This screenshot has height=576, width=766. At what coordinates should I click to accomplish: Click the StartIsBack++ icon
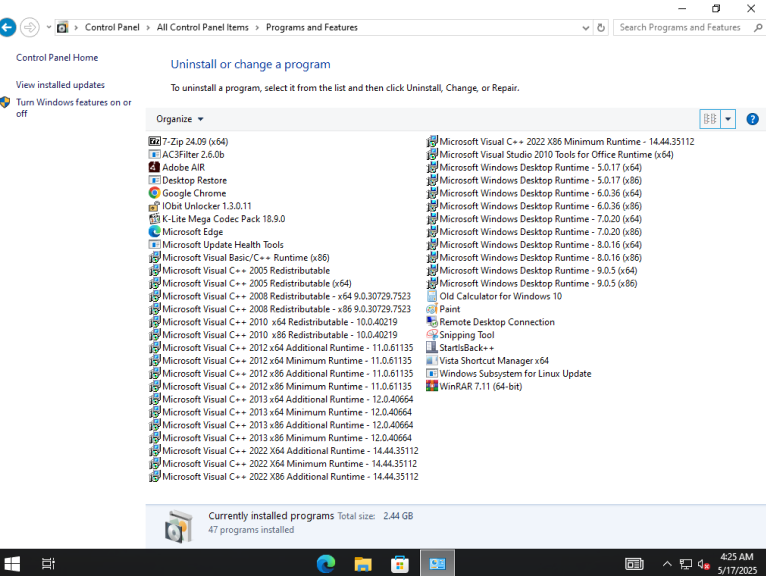[432, 347]
